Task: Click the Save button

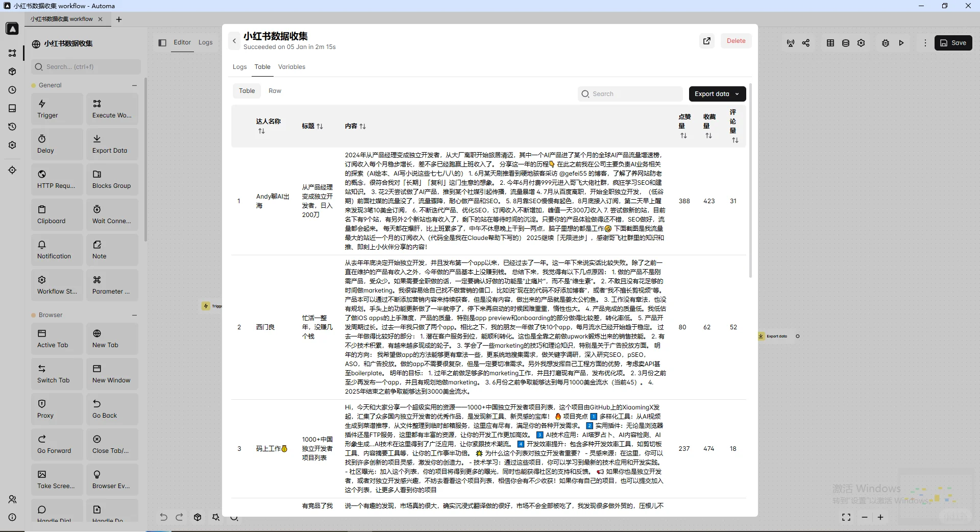Action: click(x=953, y=43)
